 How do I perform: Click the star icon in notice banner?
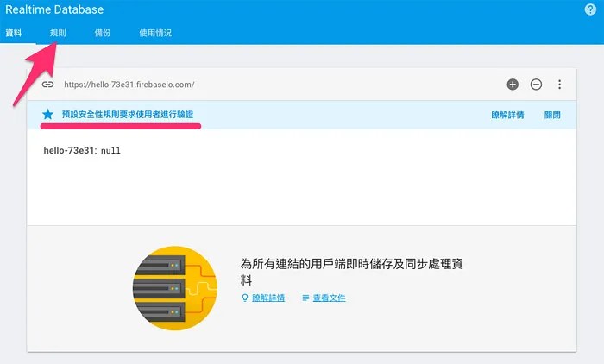[47, 114]
